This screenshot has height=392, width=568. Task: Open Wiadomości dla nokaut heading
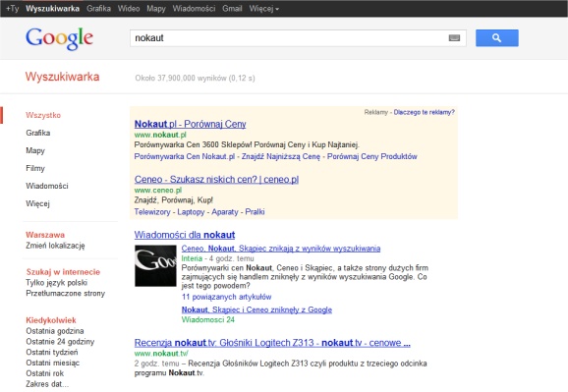pyautogui.click(x=185, y=235)
